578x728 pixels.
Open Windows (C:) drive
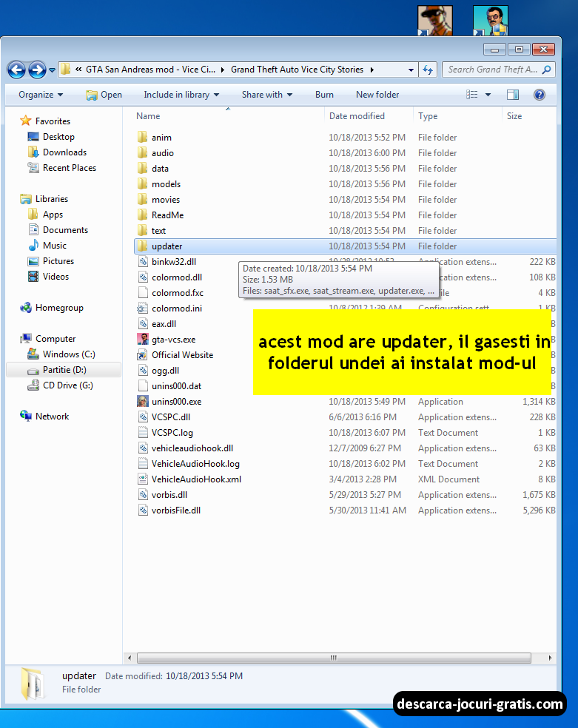69,354
